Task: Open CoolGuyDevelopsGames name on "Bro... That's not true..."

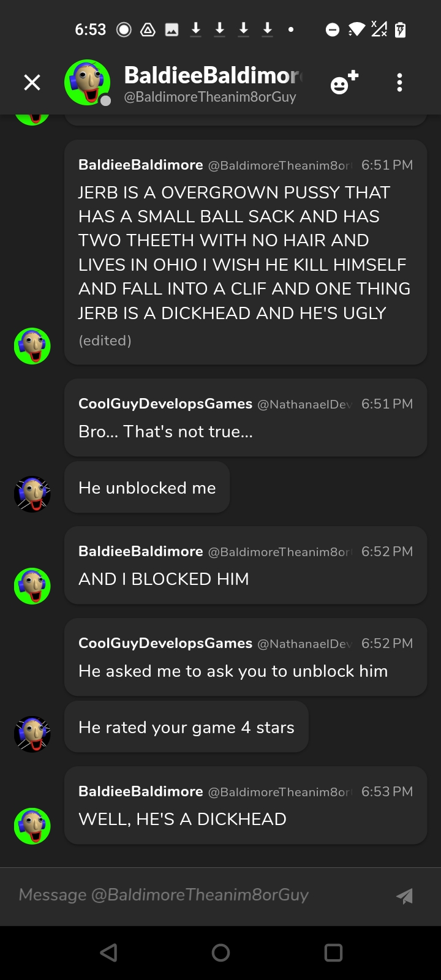Action: (165, 404)
